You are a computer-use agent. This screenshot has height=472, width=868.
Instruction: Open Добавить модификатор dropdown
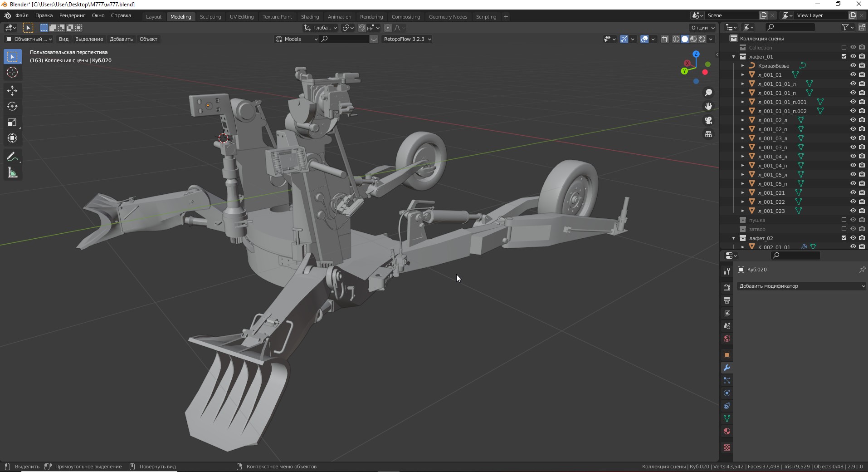[x=801, y=286]
